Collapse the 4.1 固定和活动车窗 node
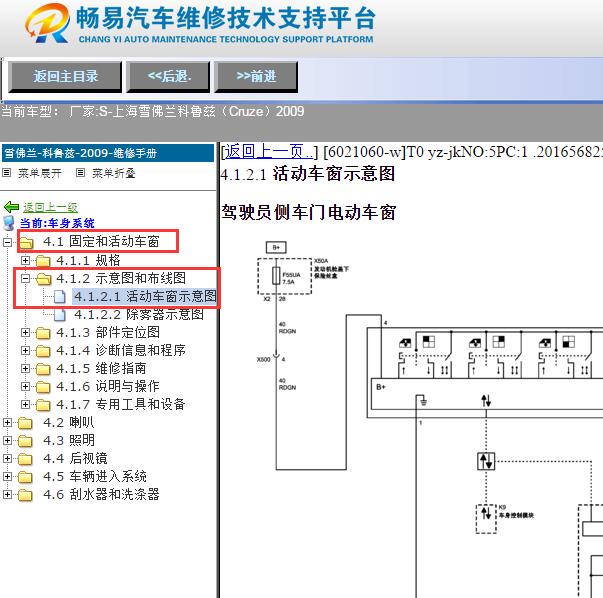Image resolution: width=603 pixels, height=598 pixels. (7, 242)
